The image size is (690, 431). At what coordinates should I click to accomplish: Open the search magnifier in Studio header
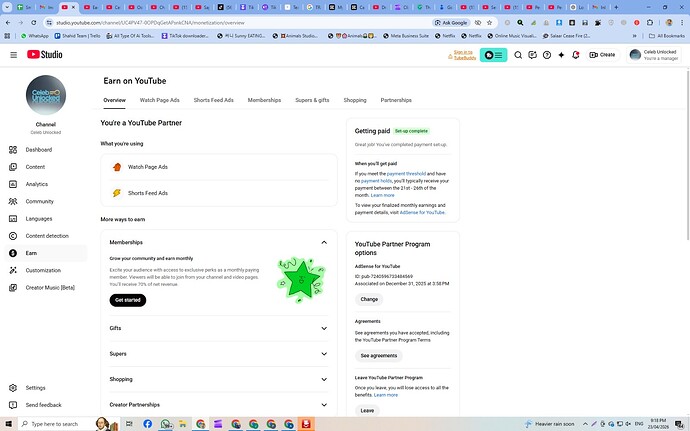pos(518,55)
